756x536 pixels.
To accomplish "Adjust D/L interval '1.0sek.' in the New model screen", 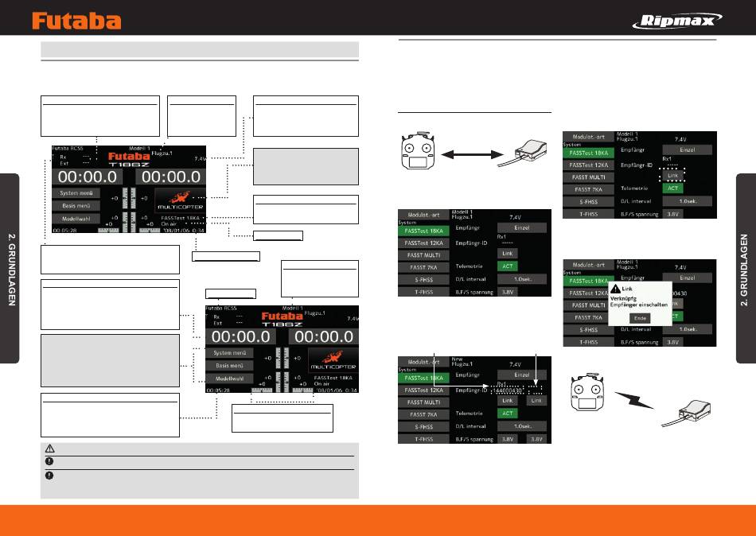I will (x=522, y=426).
